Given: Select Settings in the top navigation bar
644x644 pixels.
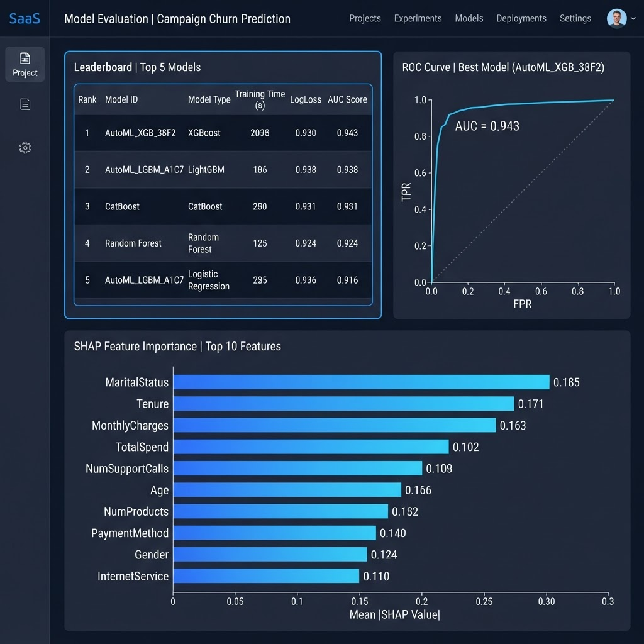Looking at the screenshot, I should pyautogui.click(x=575, y=18).
